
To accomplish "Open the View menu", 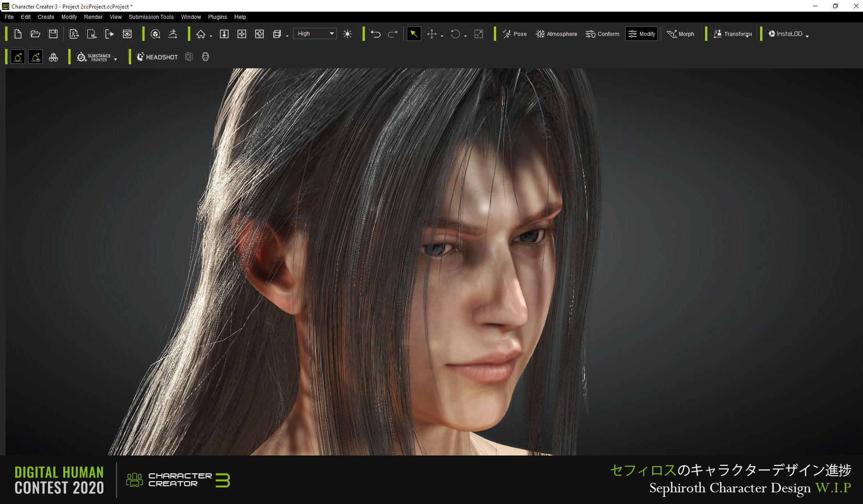I will point(116,17).
